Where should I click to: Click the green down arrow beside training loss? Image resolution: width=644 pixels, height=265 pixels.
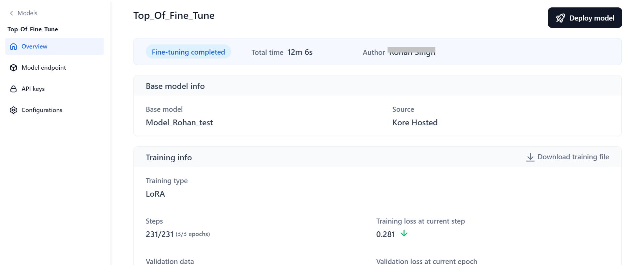coord(404,233)
